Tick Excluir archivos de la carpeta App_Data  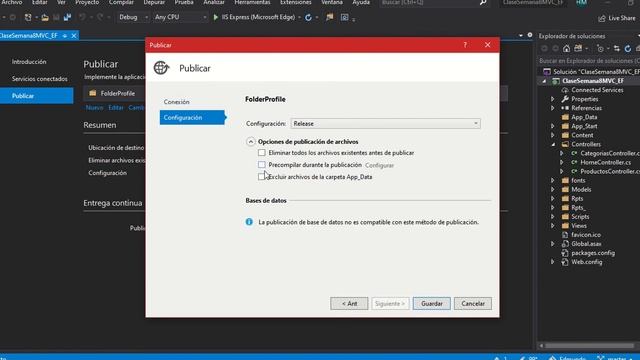click(262, 177)
